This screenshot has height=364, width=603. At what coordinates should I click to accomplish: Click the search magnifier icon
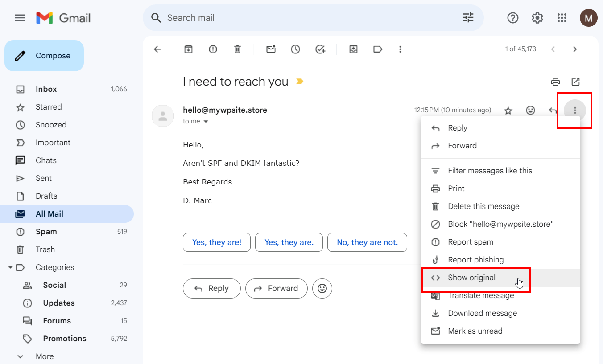click(156, 18)
